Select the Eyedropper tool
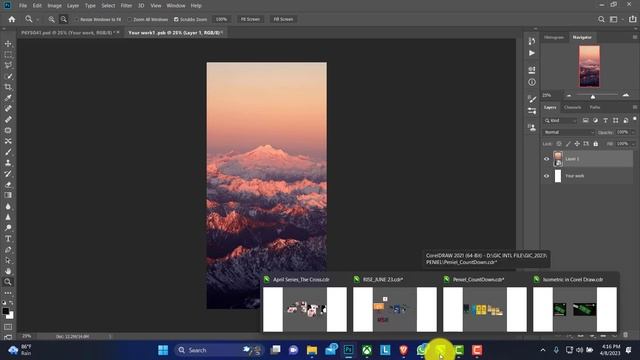Screen dimensions: 640x360 8,98
